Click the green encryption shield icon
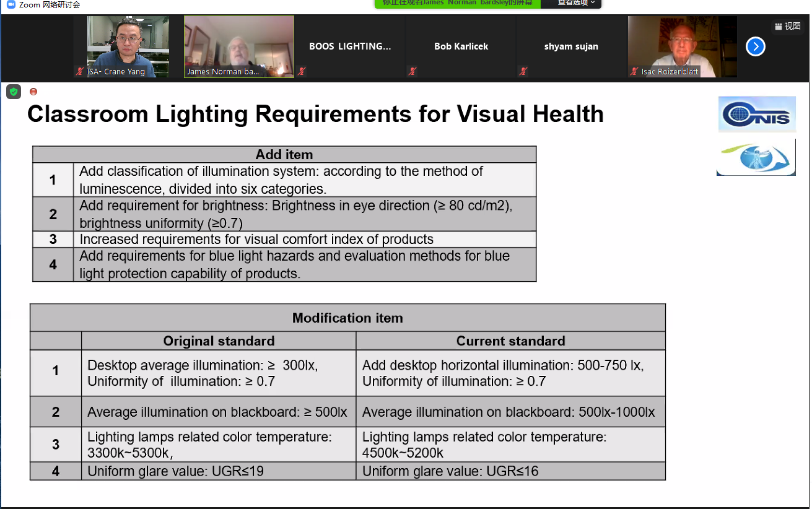 pyautogui.click(x=14, y=92)
